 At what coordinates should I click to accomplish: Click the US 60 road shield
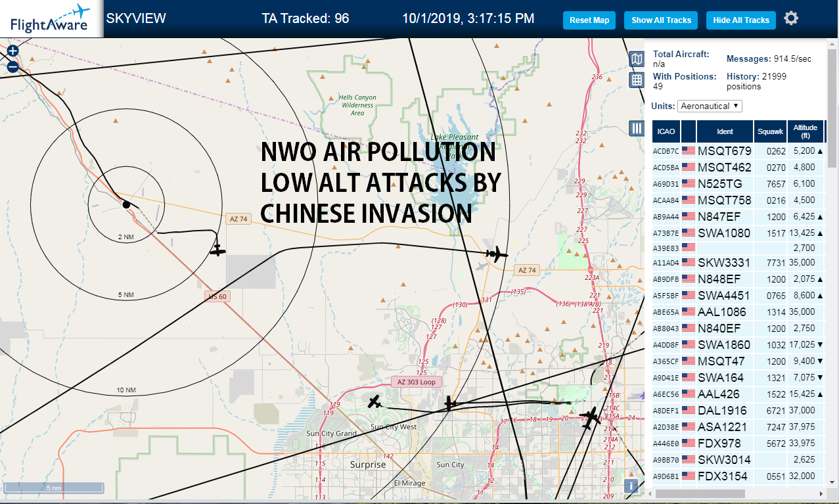(217, 297)
